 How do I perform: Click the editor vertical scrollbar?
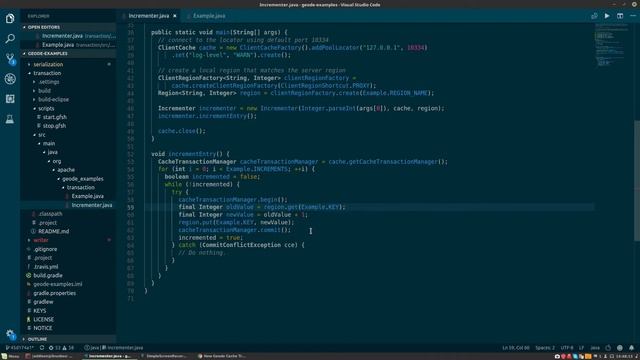[637, 181]
